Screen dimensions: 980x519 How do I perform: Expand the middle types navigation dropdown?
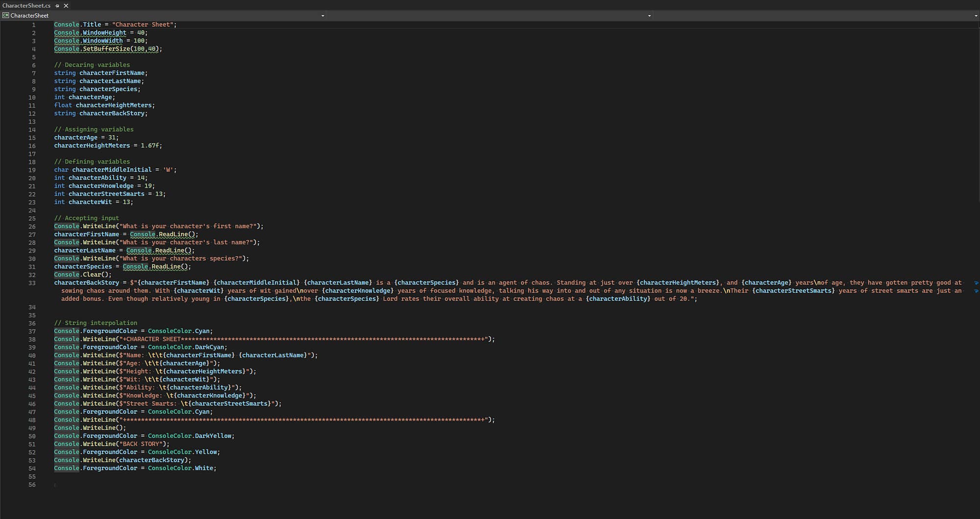(x=649, y=16)
